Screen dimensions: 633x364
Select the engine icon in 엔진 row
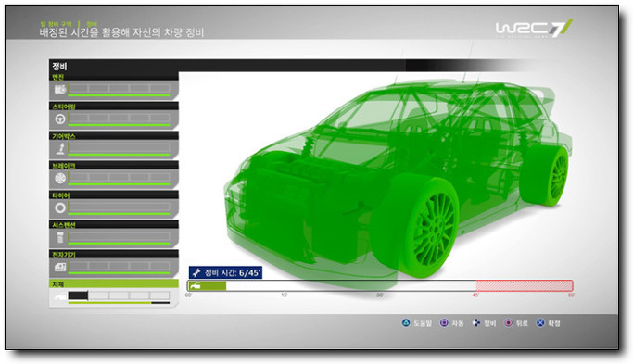pyautogui.click(x=59, y=89)
